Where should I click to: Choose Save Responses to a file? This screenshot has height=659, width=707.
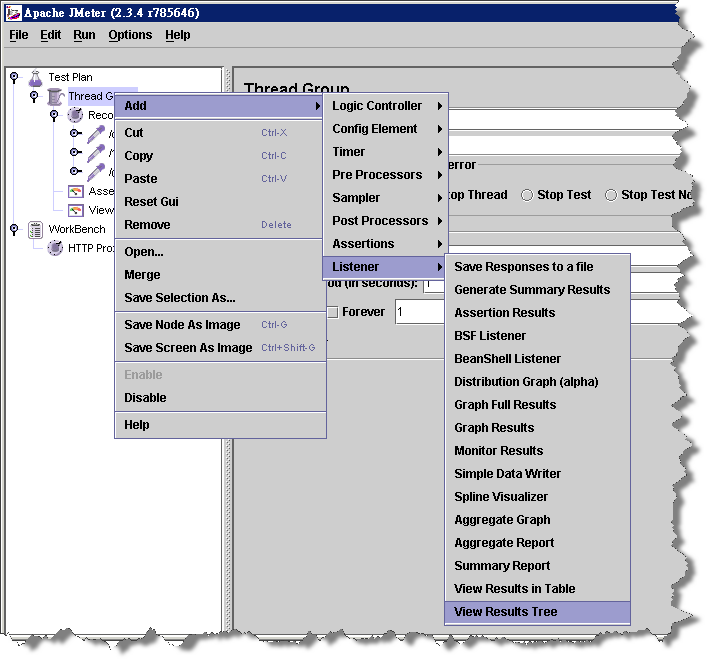click(537, 267)
